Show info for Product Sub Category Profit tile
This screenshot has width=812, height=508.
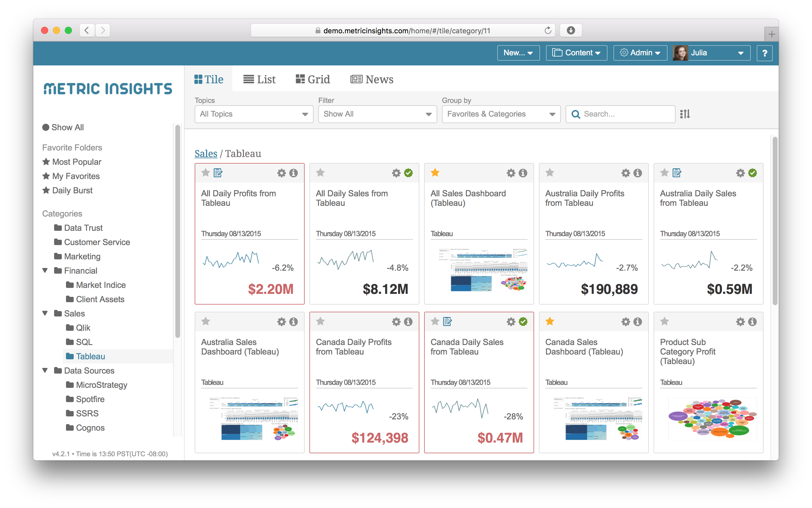click(753, 322)
